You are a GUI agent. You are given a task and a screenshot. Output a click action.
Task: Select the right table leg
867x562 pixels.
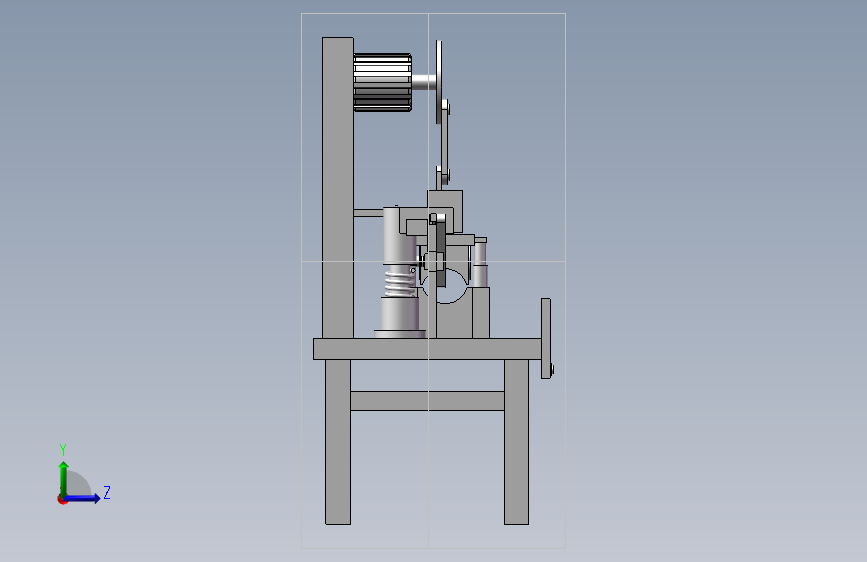[516, 441]
